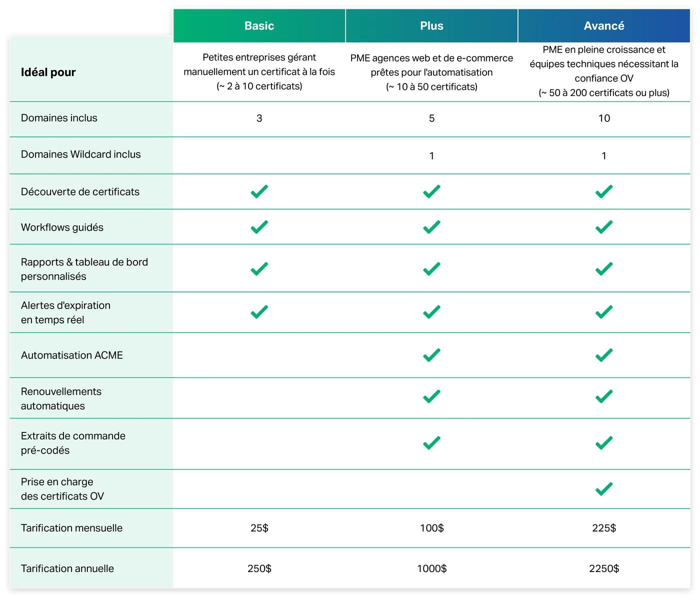
Task: Click Basic checkmark for Alertes d'expiration
Action: (259, 312)
